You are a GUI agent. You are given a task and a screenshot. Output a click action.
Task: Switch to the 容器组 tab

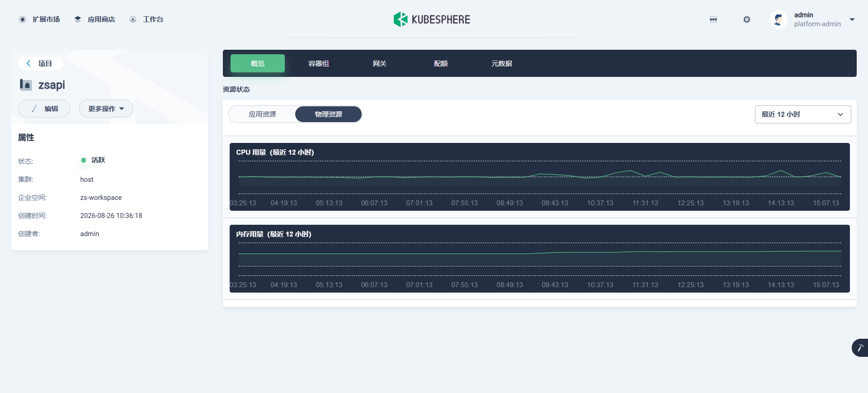pyautogui.click(x=319, y=63)
